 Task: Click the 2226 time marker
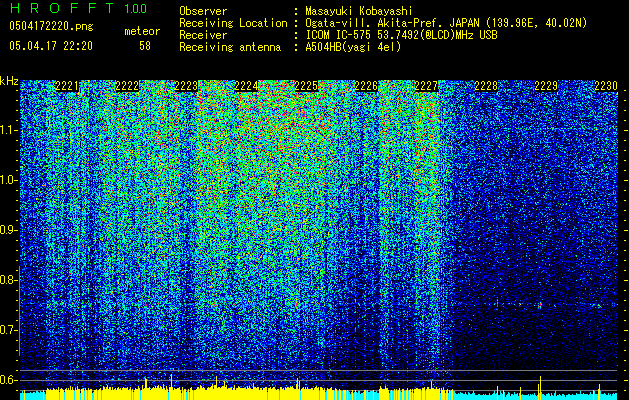coord(366,86)
